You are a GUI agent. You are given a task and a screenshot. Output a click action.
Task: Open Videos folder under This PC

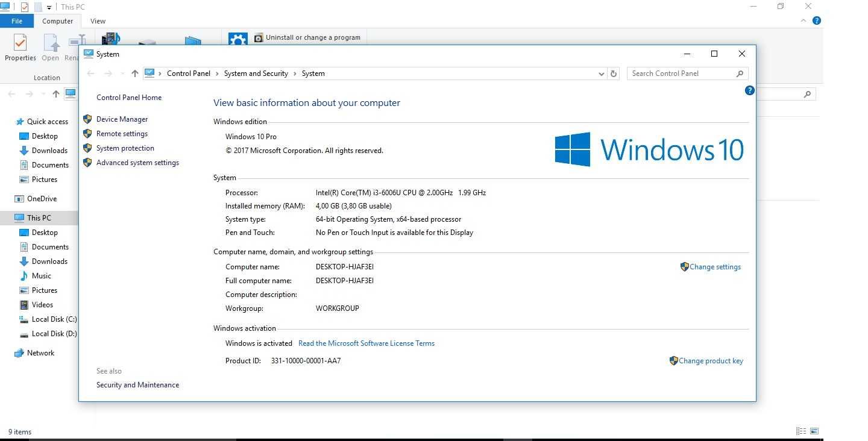click(x=42, y=305)
